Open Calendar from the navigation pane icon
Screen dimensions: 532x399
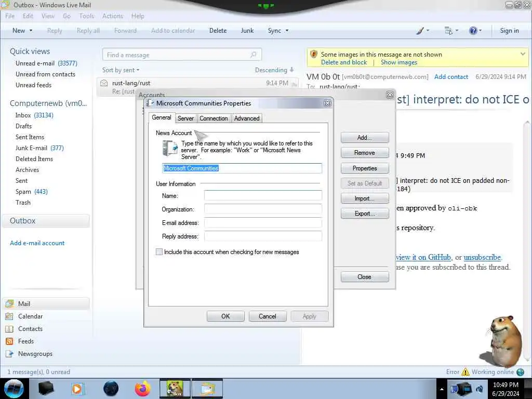9,316
